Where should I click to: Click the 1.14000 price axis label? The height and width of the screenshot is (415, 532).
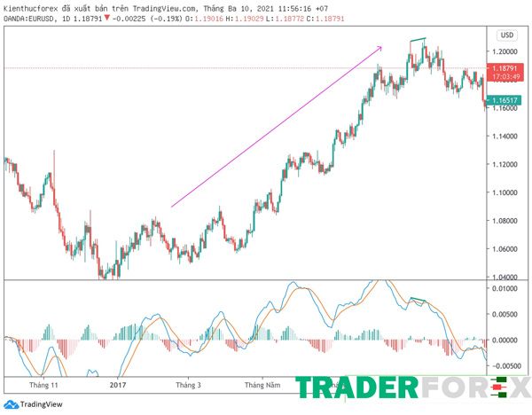tap(505, 136)
